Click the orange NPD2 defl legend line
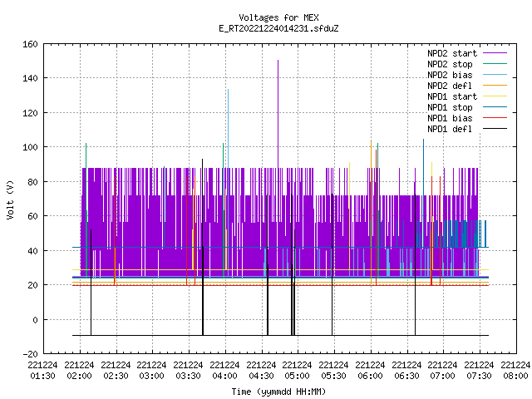This screenshot has width=532, height=399. (495, 85)
